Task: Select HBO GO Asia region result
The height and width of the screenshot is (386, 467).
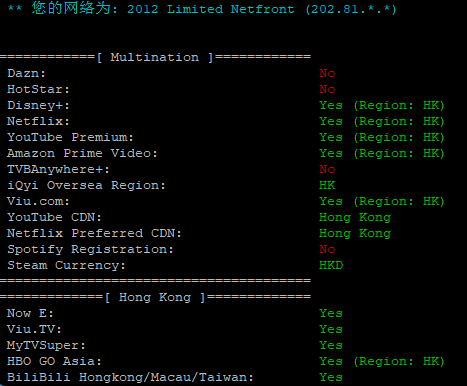Action: [382, 361]
